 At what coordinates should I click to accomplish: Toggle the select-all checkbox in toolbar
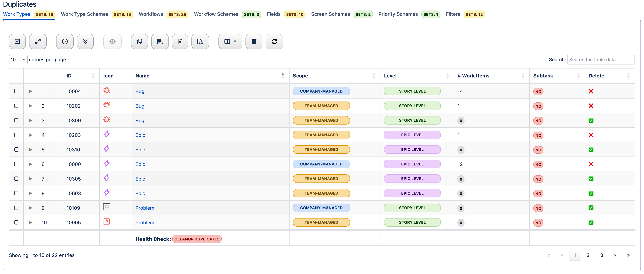pyautogui.click(x=17, y=41)
